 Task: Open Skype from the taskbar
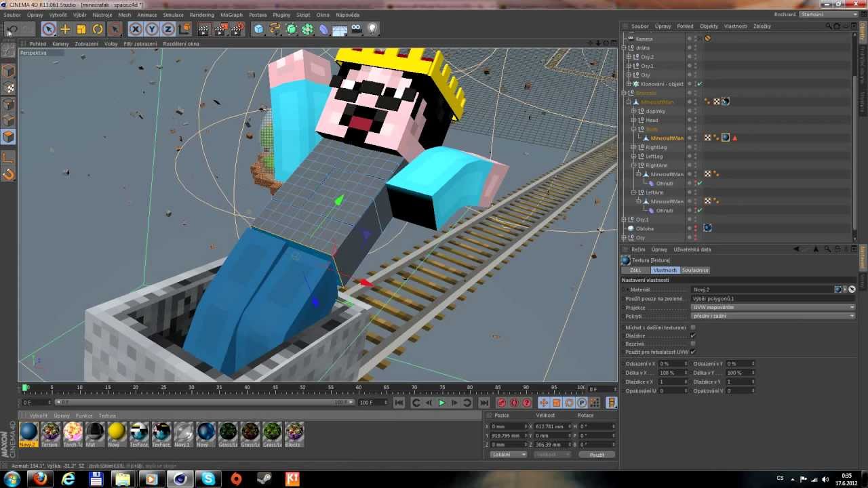208,479
